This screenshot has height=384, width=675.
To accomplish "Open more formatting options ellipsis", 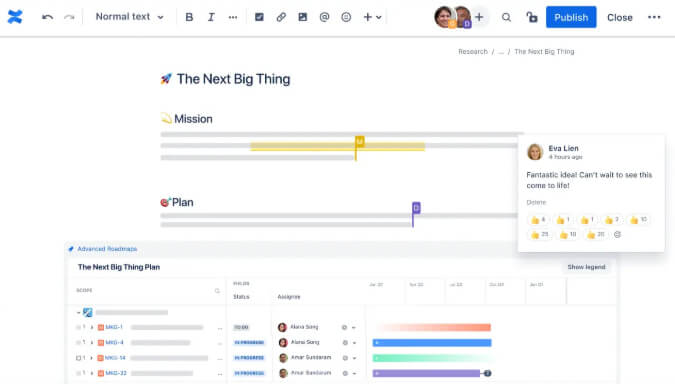I will (x=233, y=17).
